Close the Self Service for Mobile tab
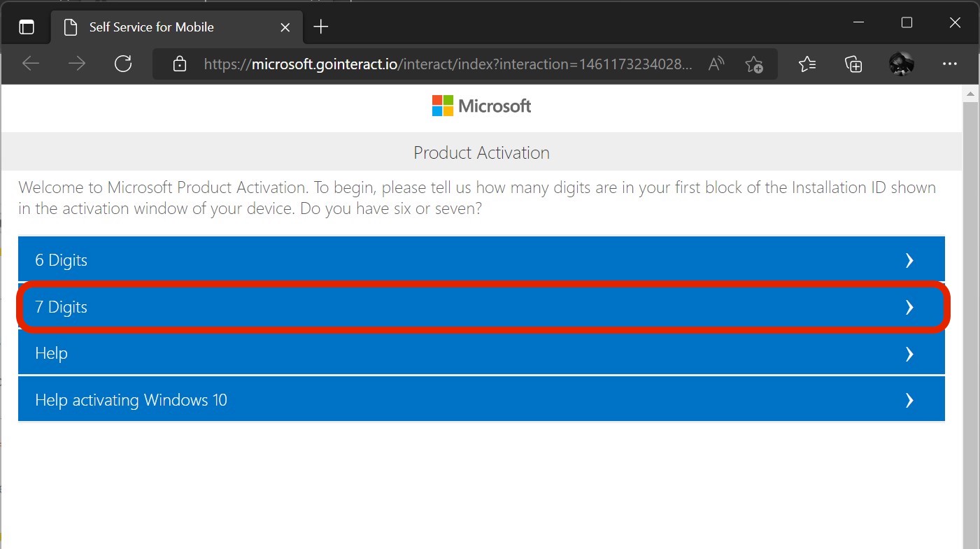Image resolution: width=980 pixels, height=549 pixels. tap(285, 27)
